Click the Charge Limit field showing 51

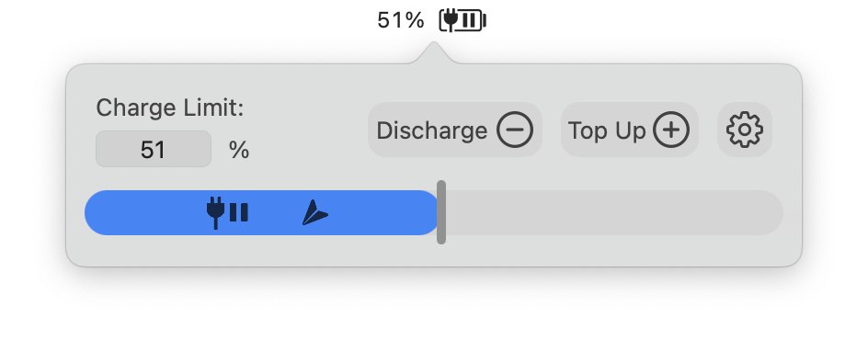click(x=154, y=149)
